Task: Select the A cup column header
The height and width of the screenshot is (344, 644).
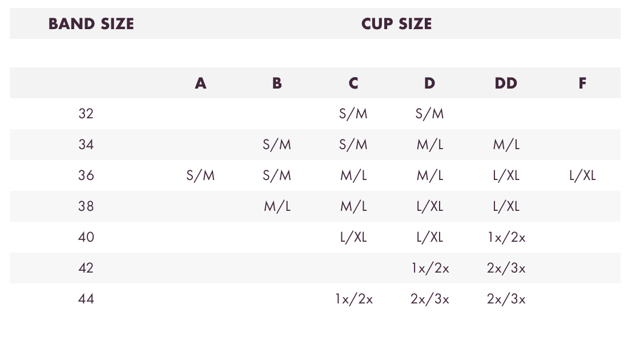Action: (x=200, y=83)
